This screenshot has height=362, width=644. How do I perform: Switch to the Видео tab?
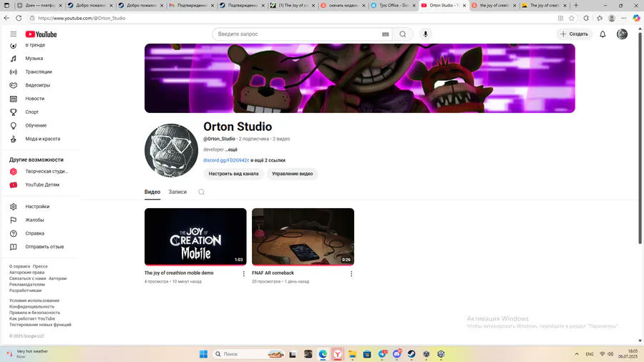point(152,192)
